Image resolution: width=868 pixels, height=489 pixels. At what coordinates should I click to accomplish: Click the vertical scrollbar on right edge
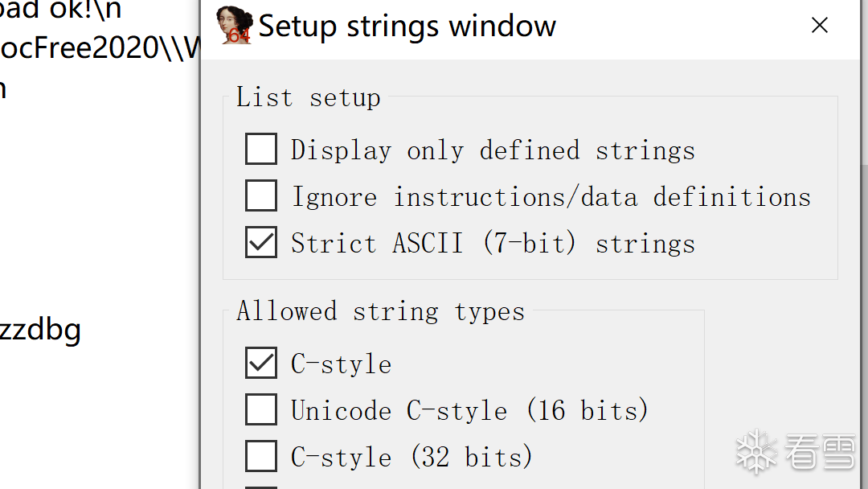click(x=864, y=322)
